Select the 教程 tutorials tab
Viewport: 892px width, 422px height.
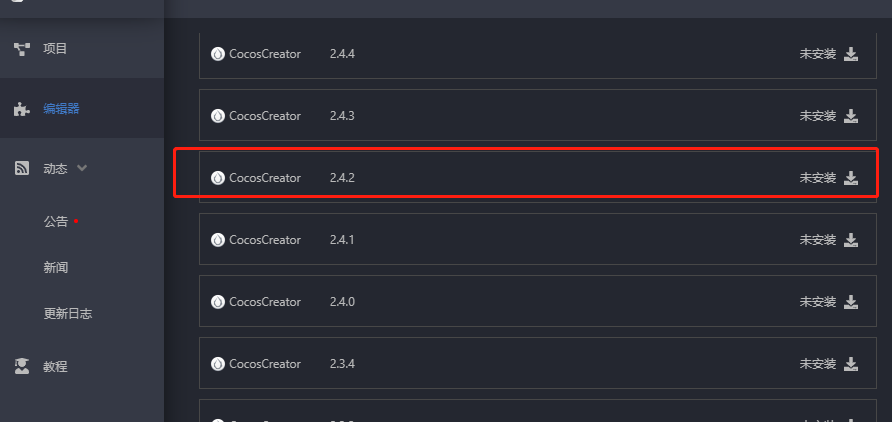click(x=55, y=366)
